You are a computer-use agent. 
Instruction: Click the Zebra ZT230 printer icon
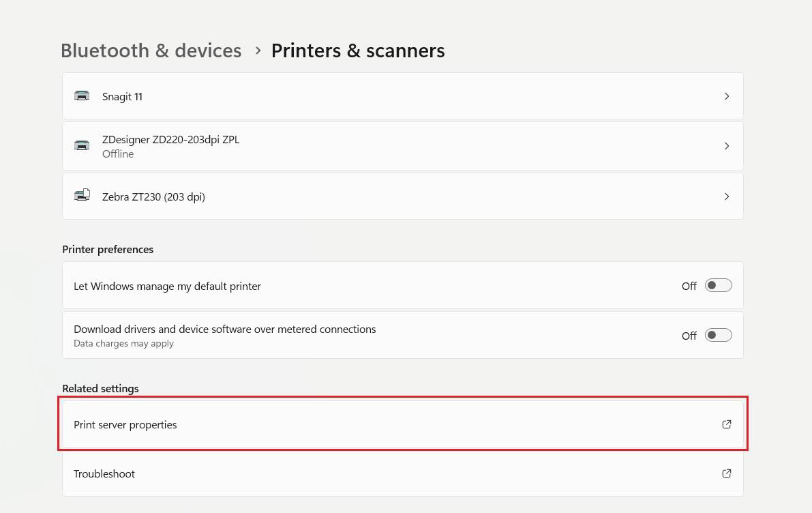(x=82, y=195)
